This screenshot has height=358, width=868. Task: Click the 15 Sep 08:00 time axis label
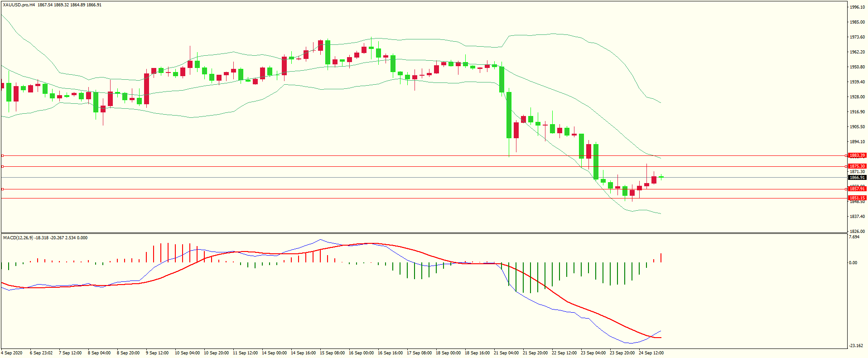(x=332, y=353)
